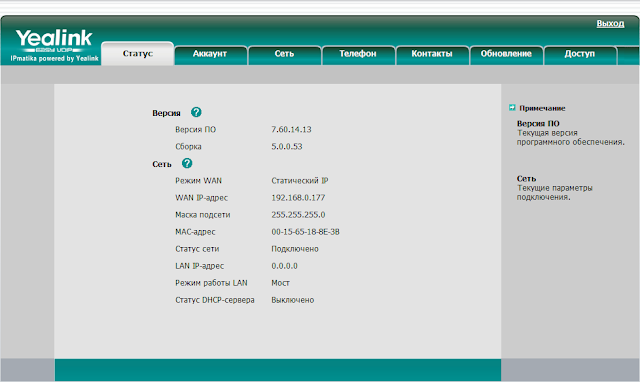Click the Версия ПО note heading in sidebar
The image size is (640, 382).
pos(538,123)
